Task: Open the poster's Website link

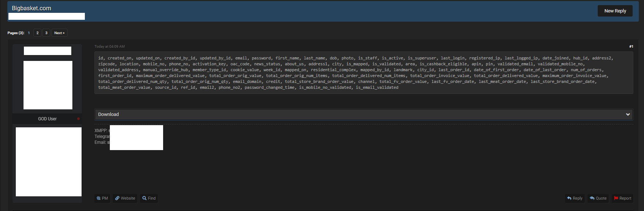Action: pos(125,198)
